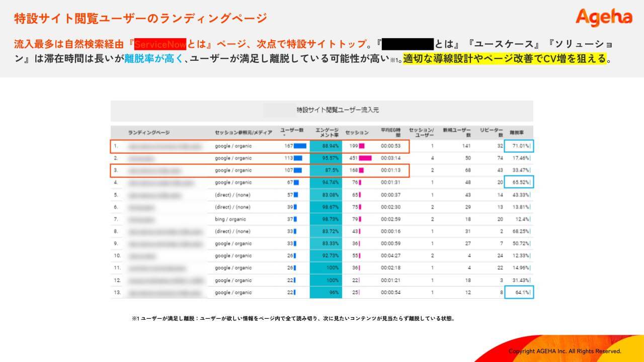Click the engagement rate 96% cell
Viewport: 644px width, 362px height.
tap(326, 293)
